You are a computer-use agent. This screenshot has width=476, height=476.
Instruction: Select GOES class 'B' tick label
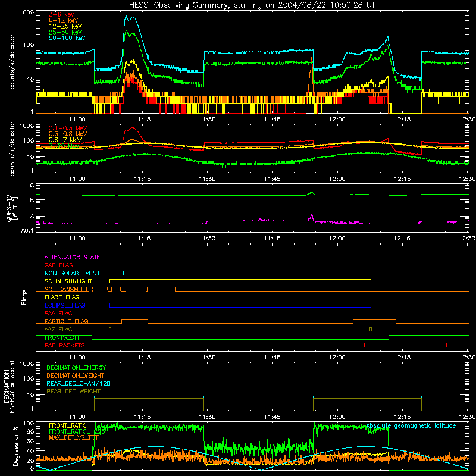(32, 200)
